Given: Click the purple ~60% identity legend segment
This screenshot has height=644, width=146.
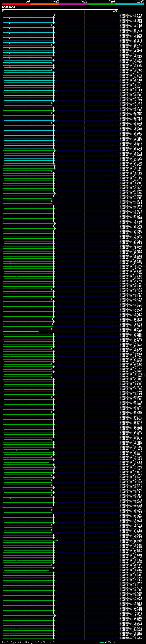Looking at the screenshot, I should (73, 4).
